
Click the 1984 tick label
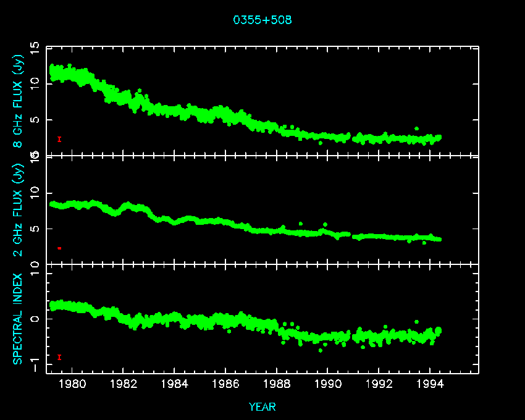pos(175,385)
